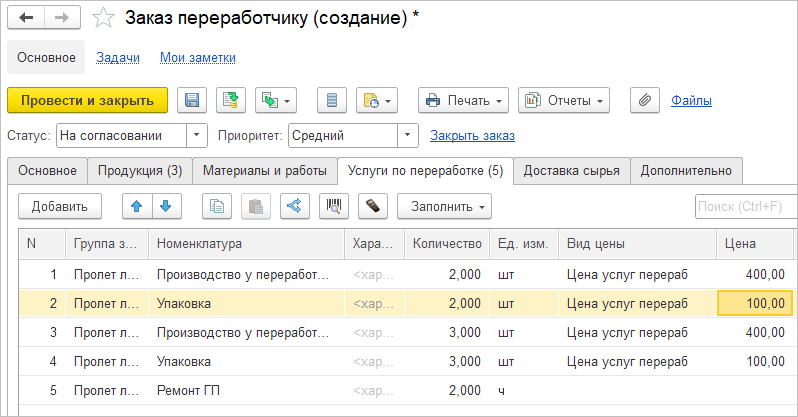Move row down with the down arrow
This screenshot has height=417, width=798.
(x=165, y=207)
